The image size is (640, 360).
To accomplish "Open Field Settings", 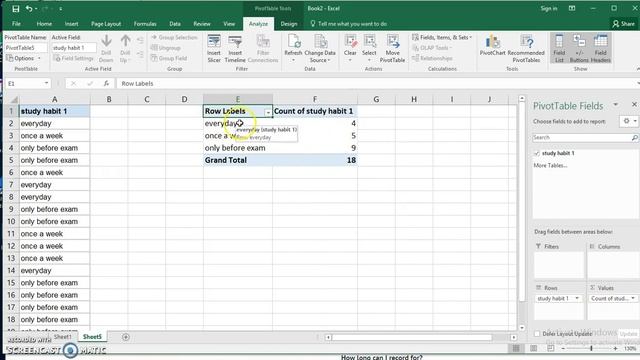I will [74, 58].
